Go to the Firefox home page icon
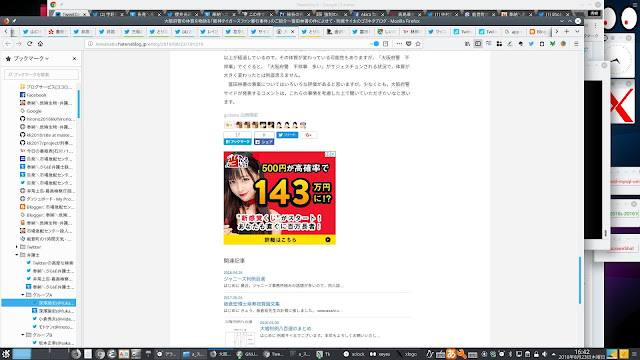640x360 pixels. pyautogui.click(x=40, y=44)
